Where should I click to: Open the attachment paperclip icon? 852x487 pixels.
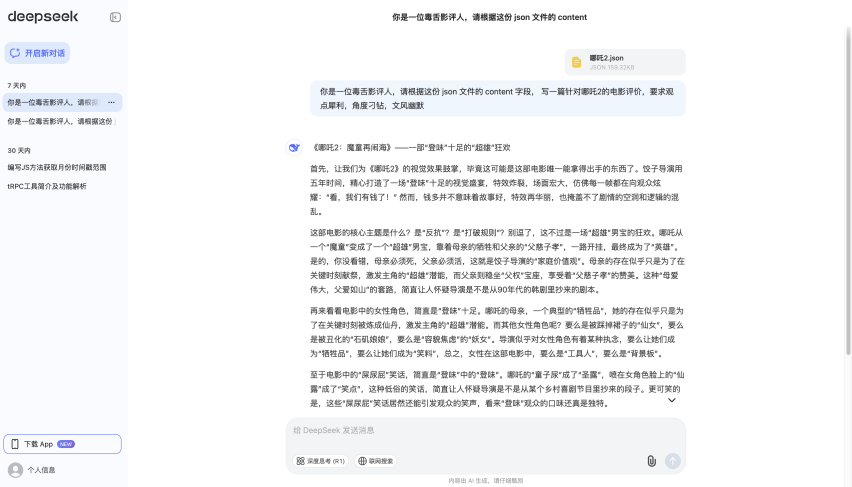click(651, 461)
